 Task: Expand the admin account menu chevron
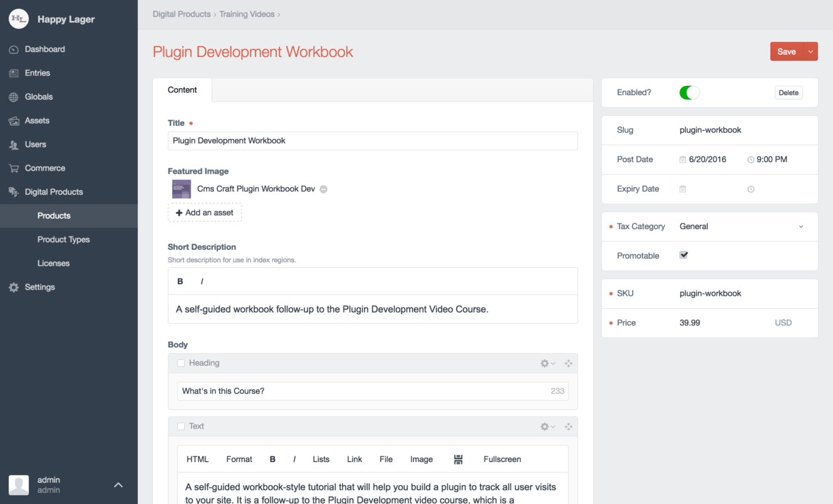click(x=118, y=485)
